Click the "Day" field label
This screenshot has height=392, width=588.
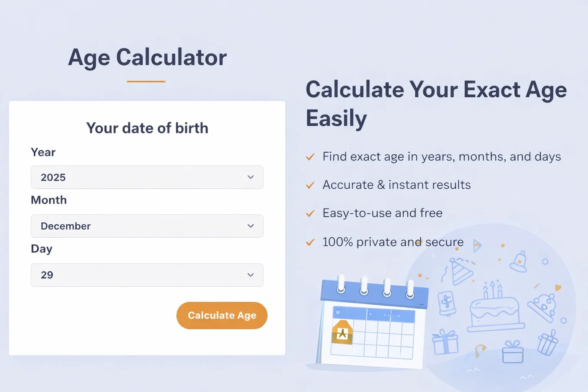coord(42,249)
